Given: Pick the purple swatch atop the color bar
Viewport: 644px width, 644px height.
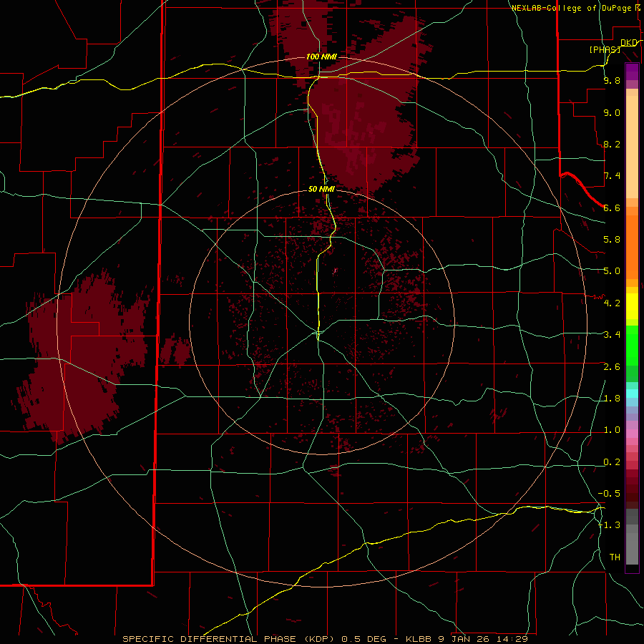Looking at the screenshot, I should pos(632,72).
